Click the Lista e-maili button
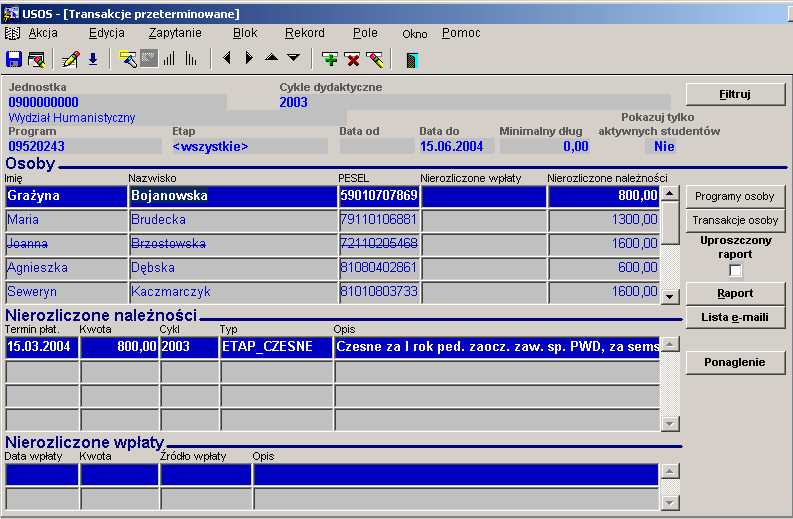The height and width of the screenshot is (519, 793). (735, 317)
